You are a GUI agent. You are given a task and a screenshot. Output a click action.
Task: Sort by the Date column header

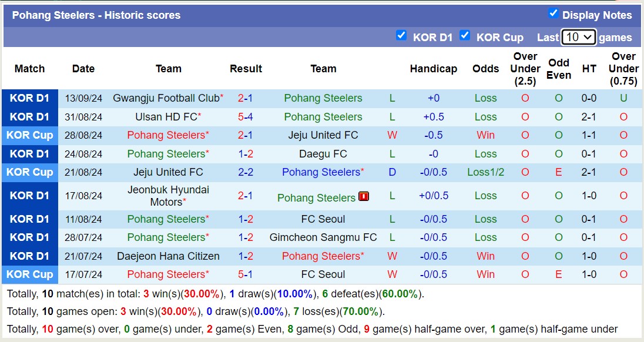point(83,69)
